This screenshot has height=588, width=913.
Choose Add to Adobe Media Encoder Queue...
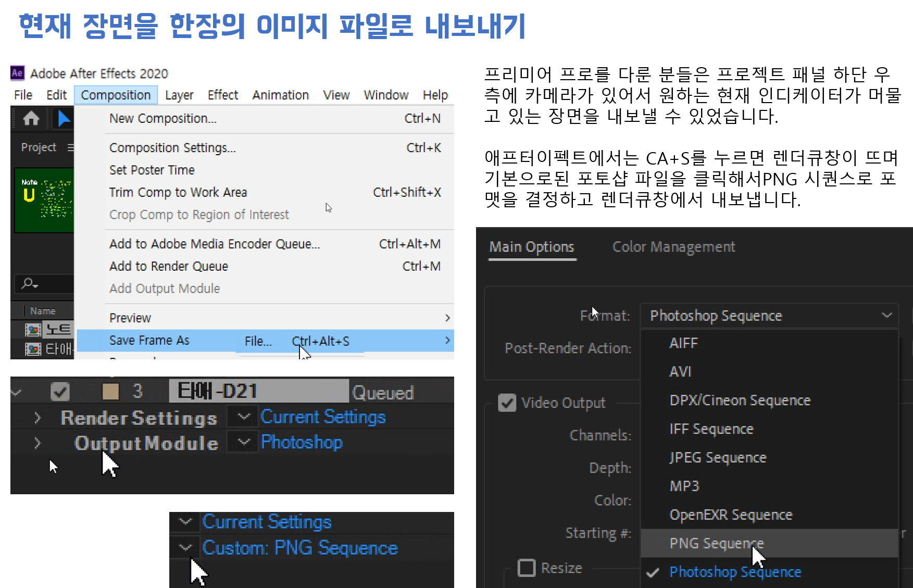265,244
